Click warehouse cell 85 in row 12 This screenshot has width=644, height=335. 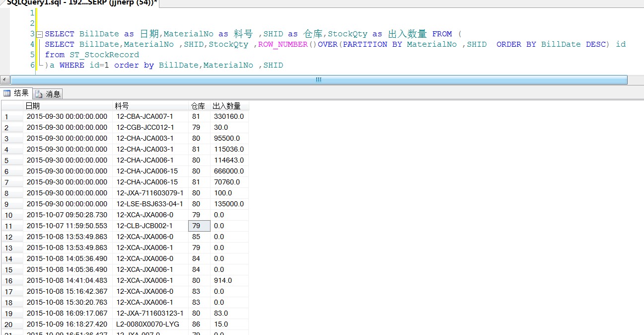[200, 237]
